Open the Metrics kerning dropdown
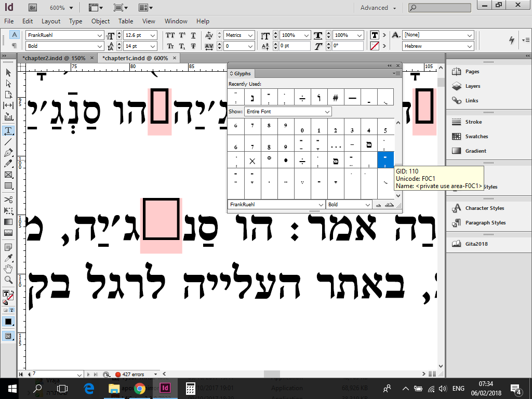 [x=250, y=35]
